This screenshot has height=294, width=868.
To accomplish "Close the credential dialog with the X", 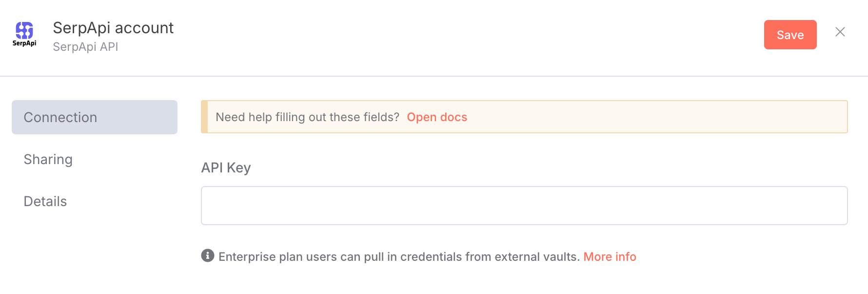I will click(840, 32).
